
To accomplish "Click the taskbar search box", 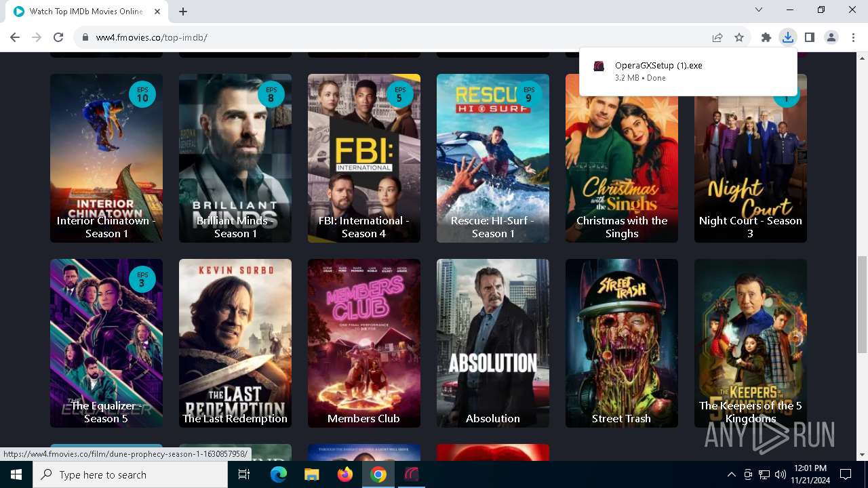I will (x=130, y=474).
